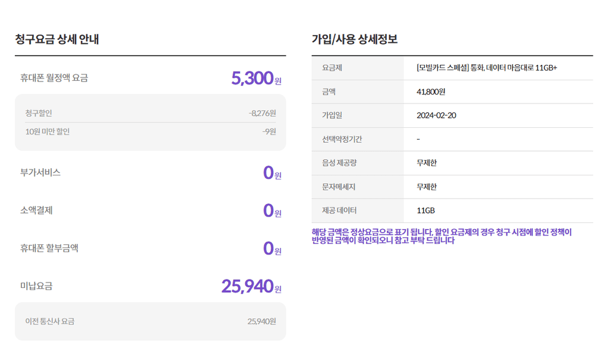Click the 휴대폰 할부금액 label
This screenshot has width=610, height=364.
[x=49, y=248]
